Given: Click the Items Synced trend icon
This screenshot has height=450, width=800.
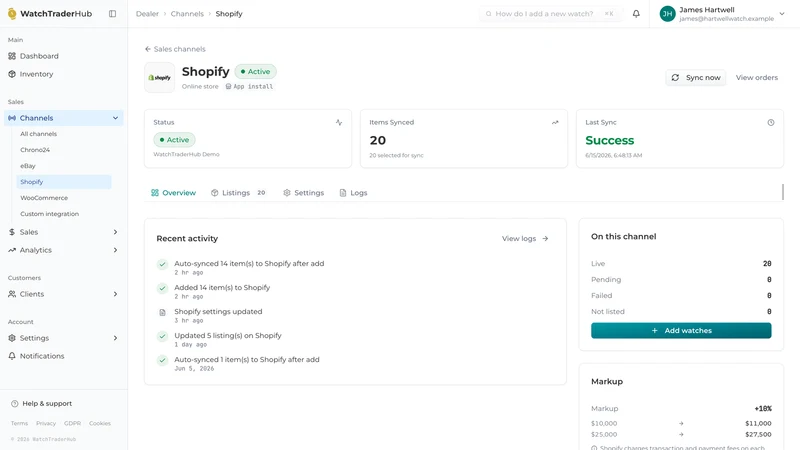Looking at the screenshot, I should (x=555, y=122).
